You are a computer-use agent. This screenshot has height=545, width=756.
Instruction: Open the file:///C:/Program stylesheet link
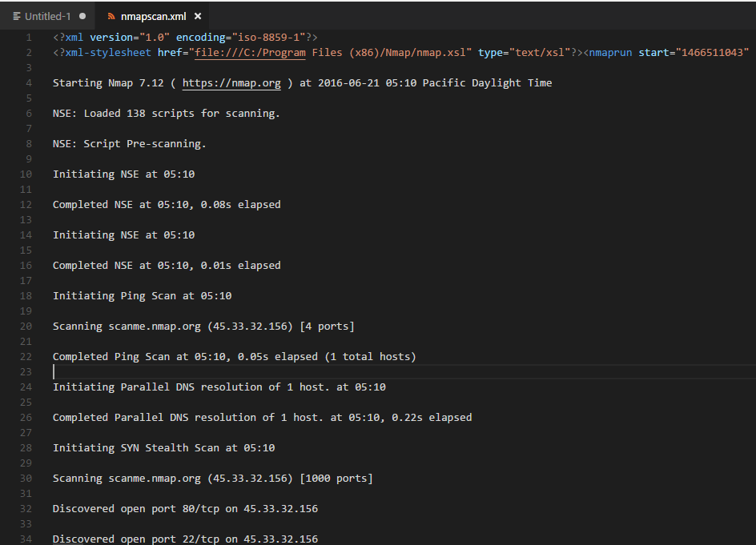(x=250, y=53)
